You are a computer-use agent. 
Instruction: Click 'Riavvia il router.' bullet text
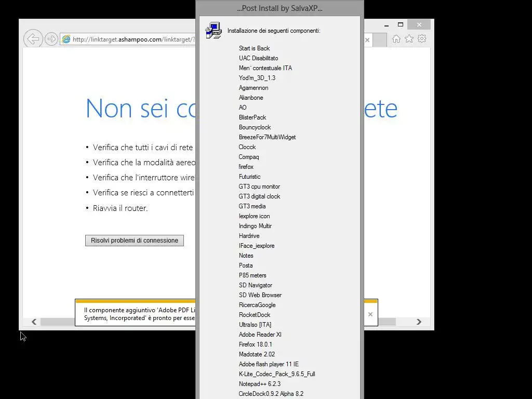click(120, 208)
